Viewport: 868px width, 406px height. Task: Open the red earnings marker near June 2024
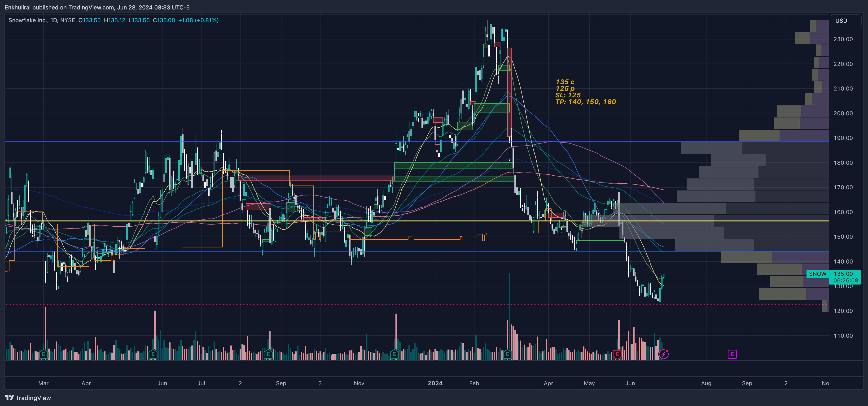617,354
